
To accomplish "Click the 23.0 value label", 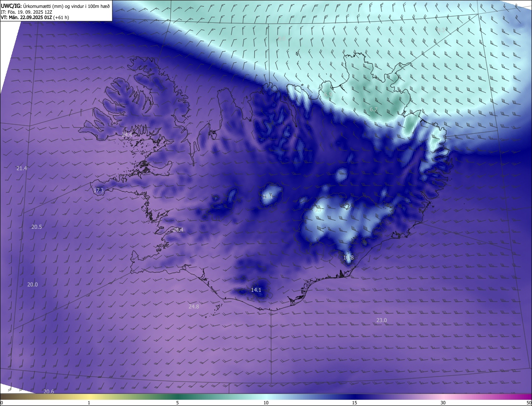I will (x=382, y=320).
